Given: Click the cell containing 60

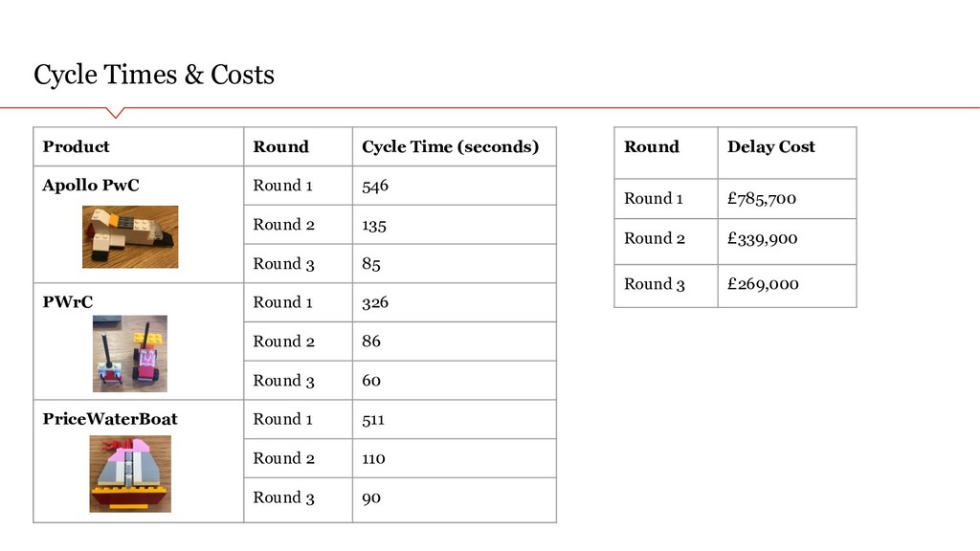Looking at the screenshot, I should tap(455, 381).
